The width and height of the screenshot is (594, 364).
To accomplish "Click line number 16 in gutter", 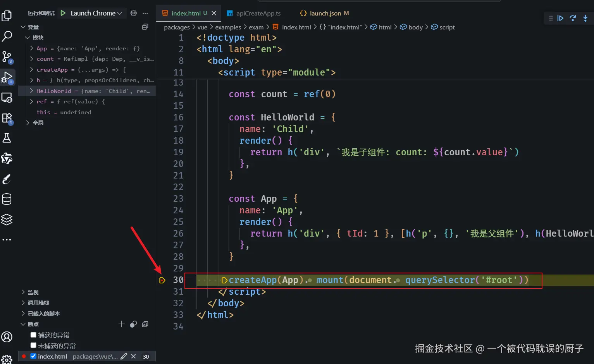I will (178, 117).
